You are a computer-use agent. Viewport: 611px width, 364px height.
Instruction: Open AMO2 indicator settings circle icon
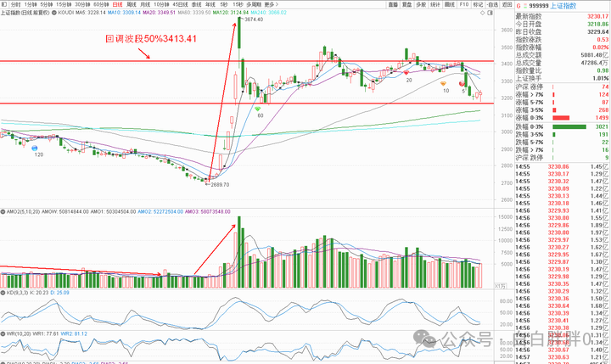[3, 211]
